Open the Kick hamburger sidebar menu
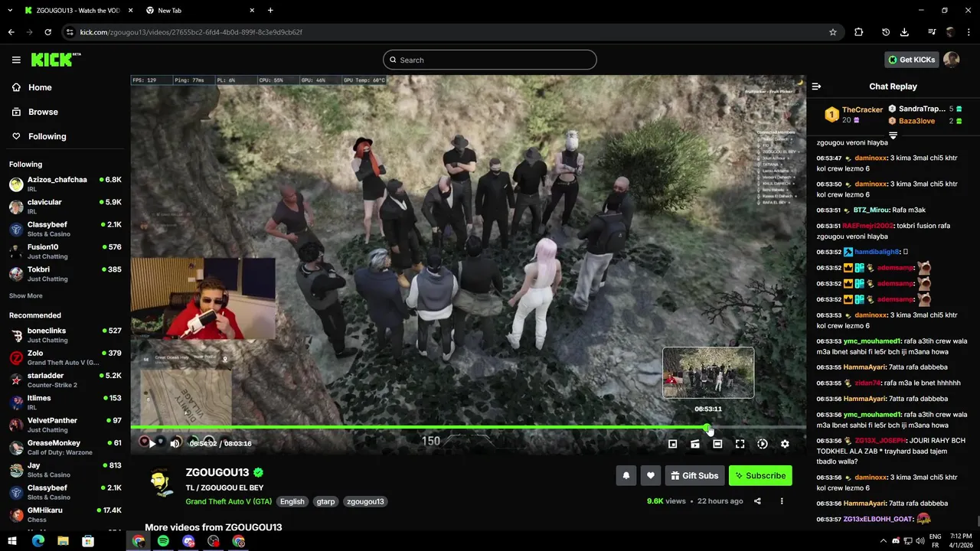Viewport: 980px width, 551px height. click(x=16, y=60)
